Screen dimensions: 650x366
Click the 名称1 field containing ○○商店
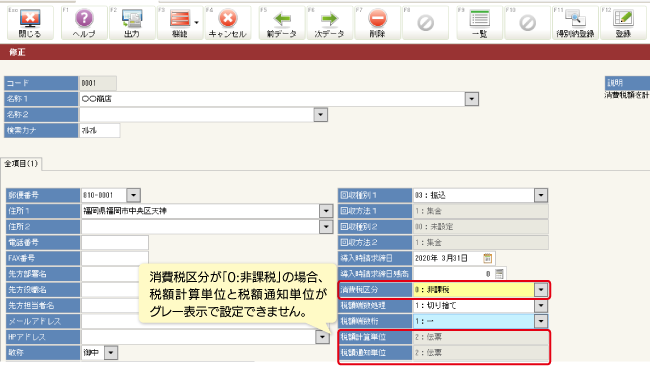tap(272, 99)
